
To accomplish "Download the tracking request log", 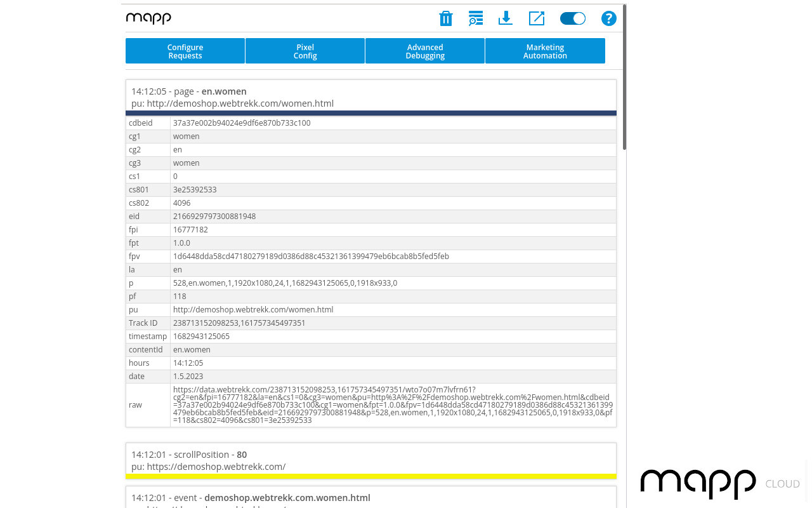I will point(506,18).
